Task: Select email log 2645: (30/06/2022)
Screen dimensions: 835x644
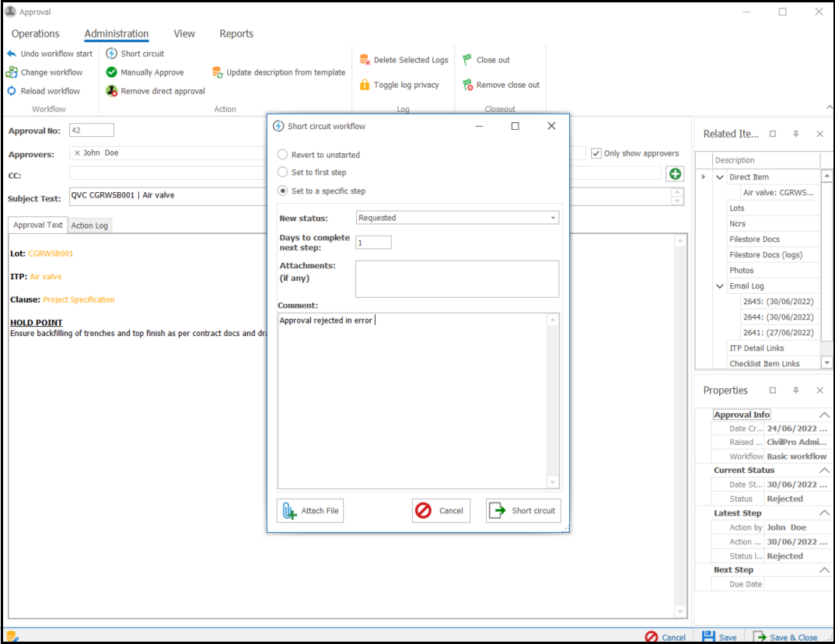Action: [x=778, y=302]
